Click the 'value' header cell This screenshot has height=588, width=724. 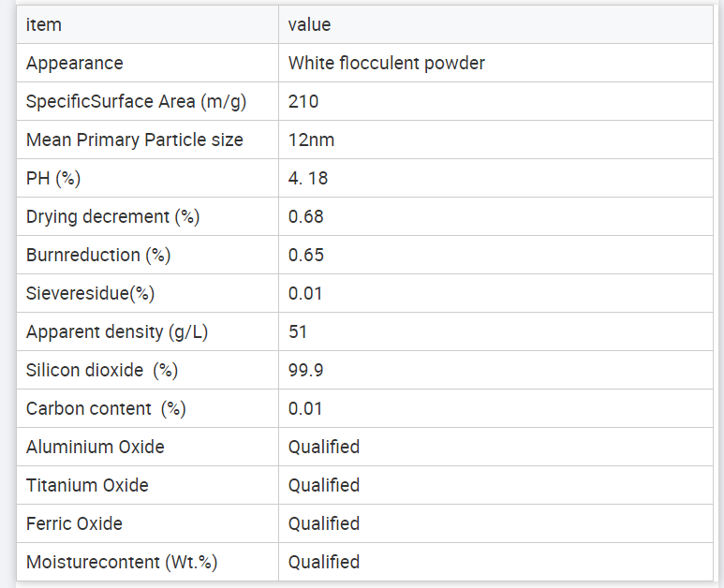(495, 24)
